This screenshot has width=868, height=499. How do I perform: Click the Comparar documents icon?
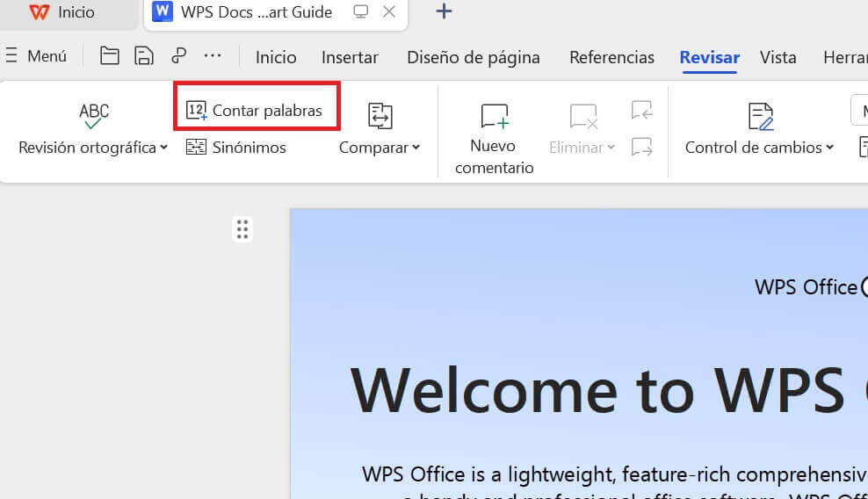click(x=380, y=116)
